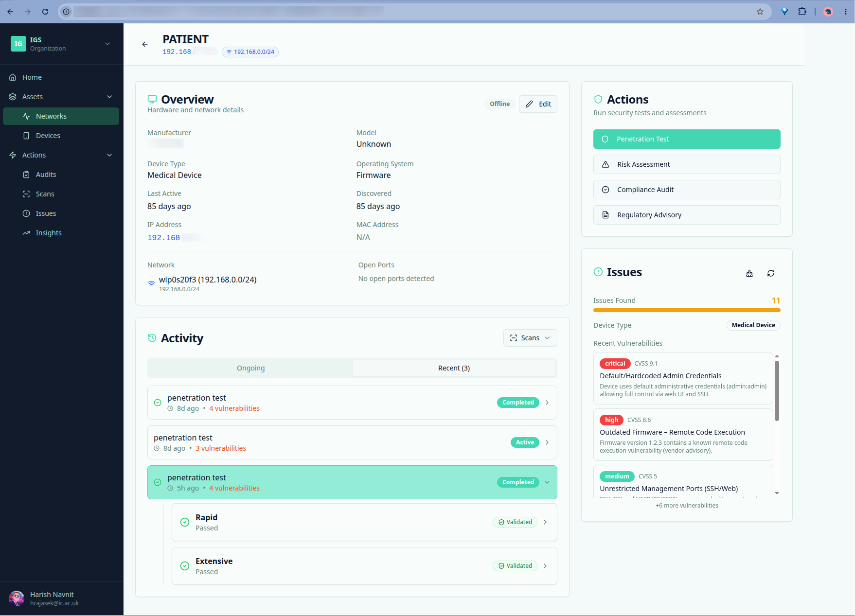The height and width of the screenshot is (616, 855).
Task: Click the wifi icon next to wlp0s20f3
Action: 151,283
